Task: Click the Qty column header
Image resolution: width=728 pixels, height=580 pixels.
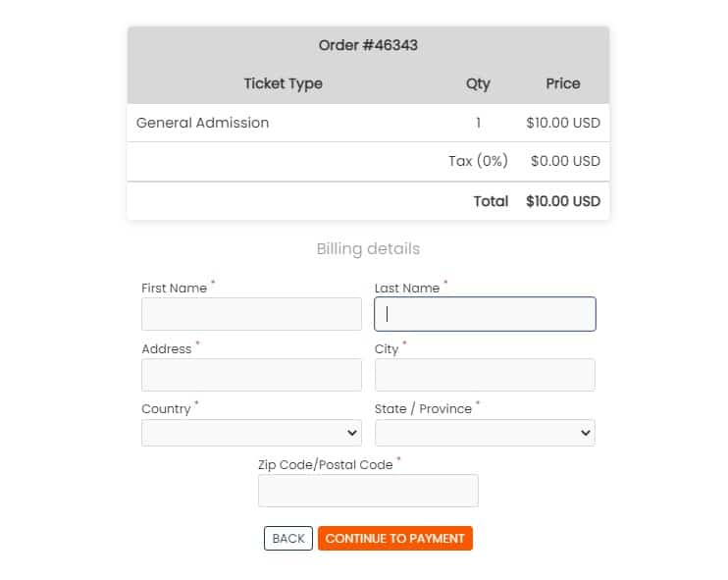Action: (478, 83)
